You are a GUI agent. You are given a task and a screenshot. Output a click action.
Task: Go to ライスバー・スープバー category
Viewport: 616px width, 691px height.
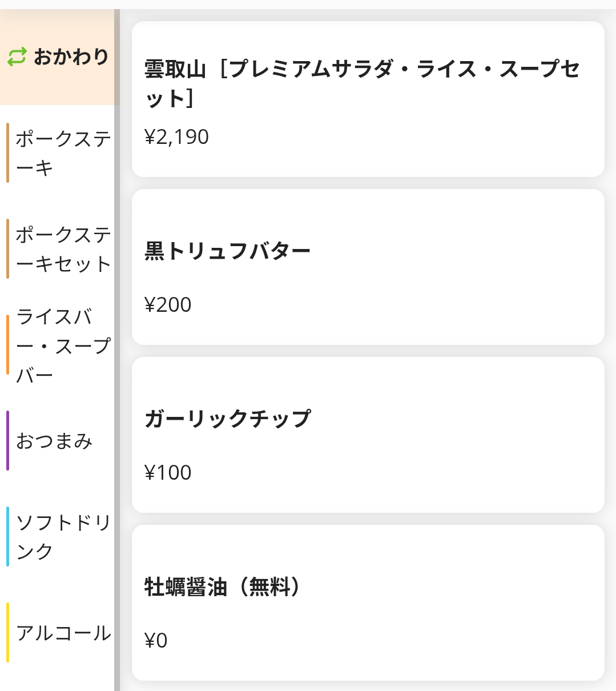[63, 345]
